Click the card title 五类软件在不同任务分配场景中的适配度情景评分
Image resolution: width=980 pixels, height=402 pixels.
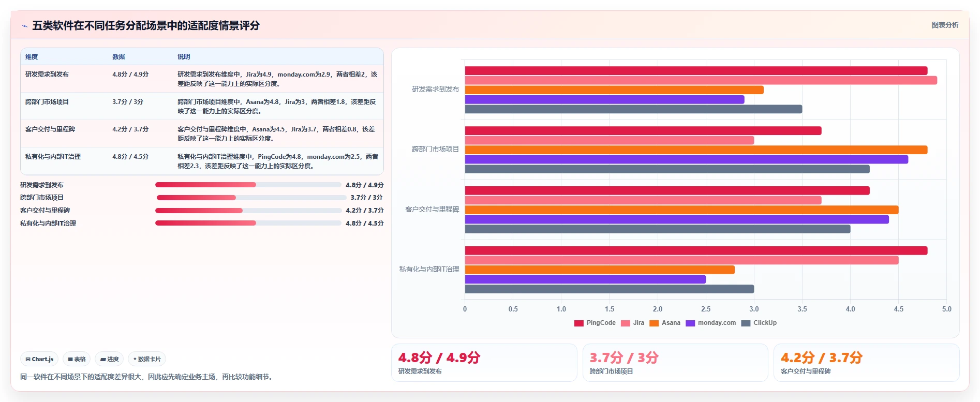146,26
